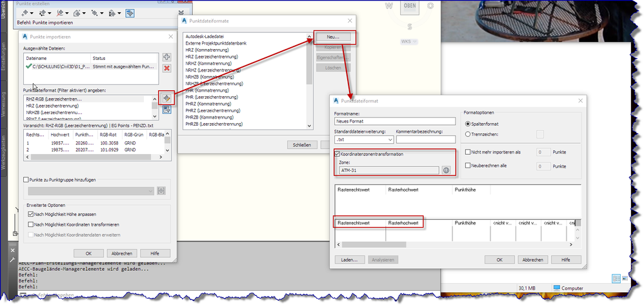Screen dimensions: 644x305
Task: Click the format filter icon below manager
Action: pos(166,110)
